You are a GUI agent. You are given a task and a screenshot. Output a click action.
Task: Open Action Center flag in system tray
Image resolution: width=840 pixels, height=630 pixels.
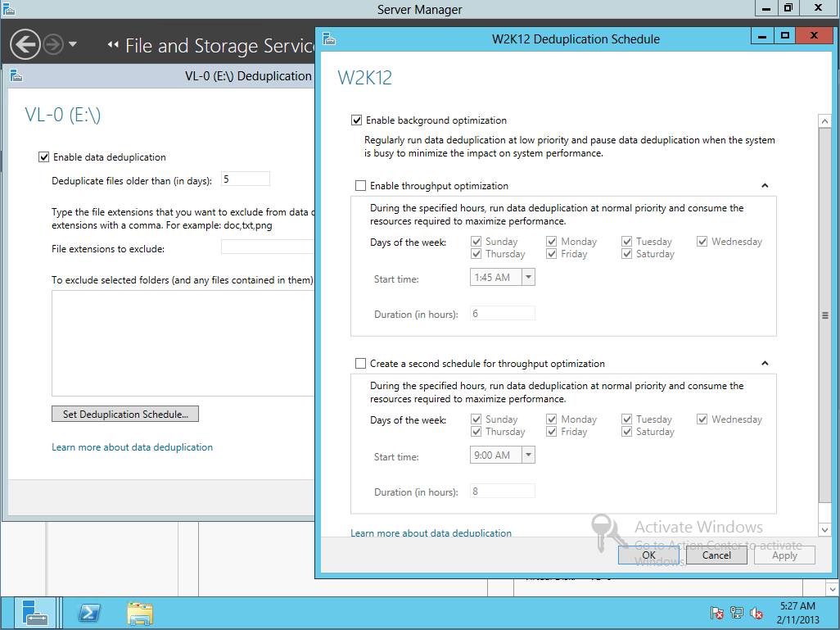717,613
